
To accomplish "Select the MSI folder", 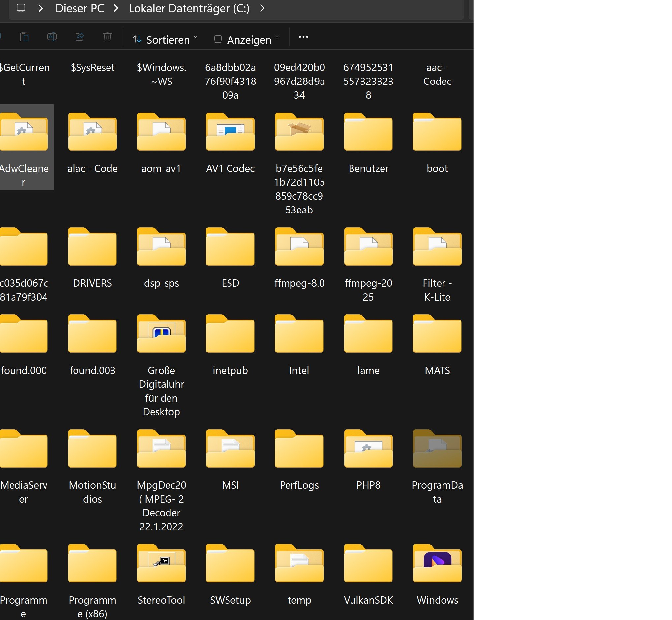I will pyautogui.click(x=230, y=460).
